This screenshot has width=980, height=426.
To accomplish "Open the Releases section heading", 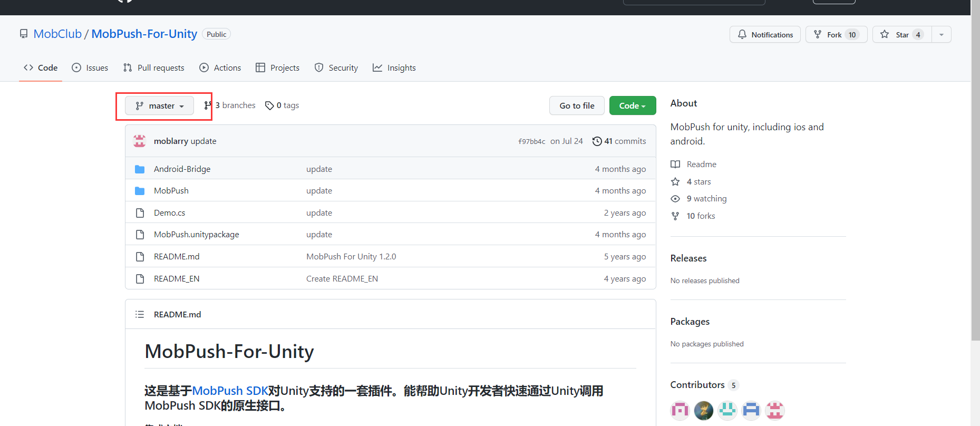I will click(688, 258).
